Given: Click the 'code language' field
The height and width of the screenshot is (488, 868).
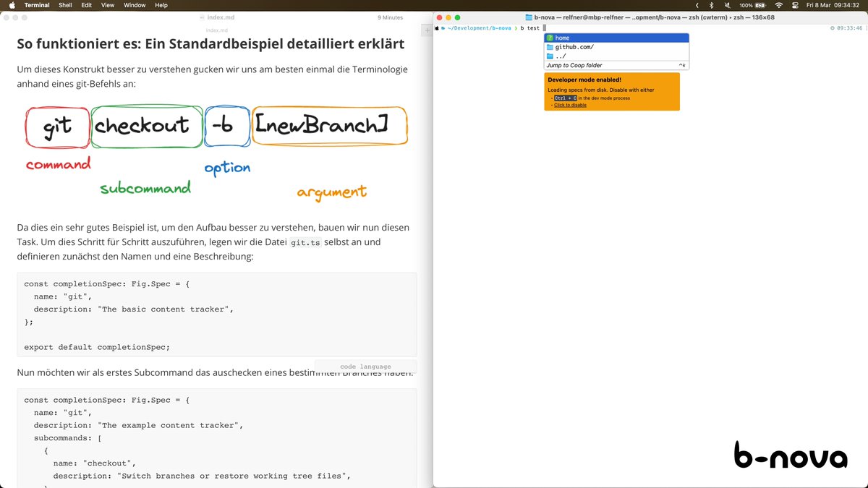Looking at the screenshot, I should (x=365, y=367).
